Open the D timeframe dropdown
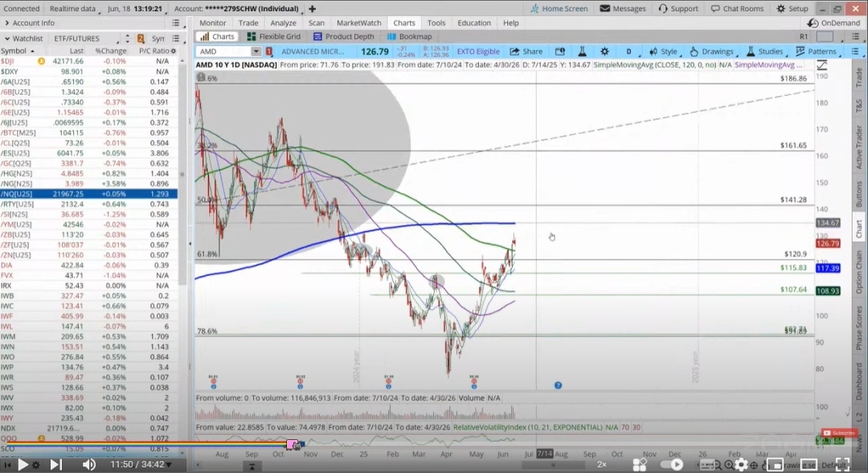The image size is (868, 473). (629, 51)
